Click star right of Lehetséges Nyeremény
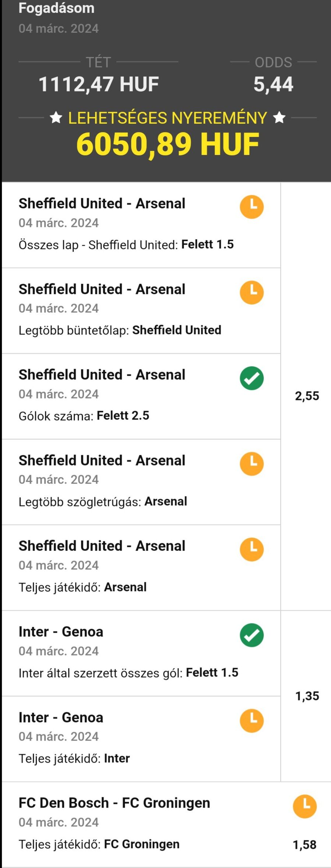 [x=279, y=118]
